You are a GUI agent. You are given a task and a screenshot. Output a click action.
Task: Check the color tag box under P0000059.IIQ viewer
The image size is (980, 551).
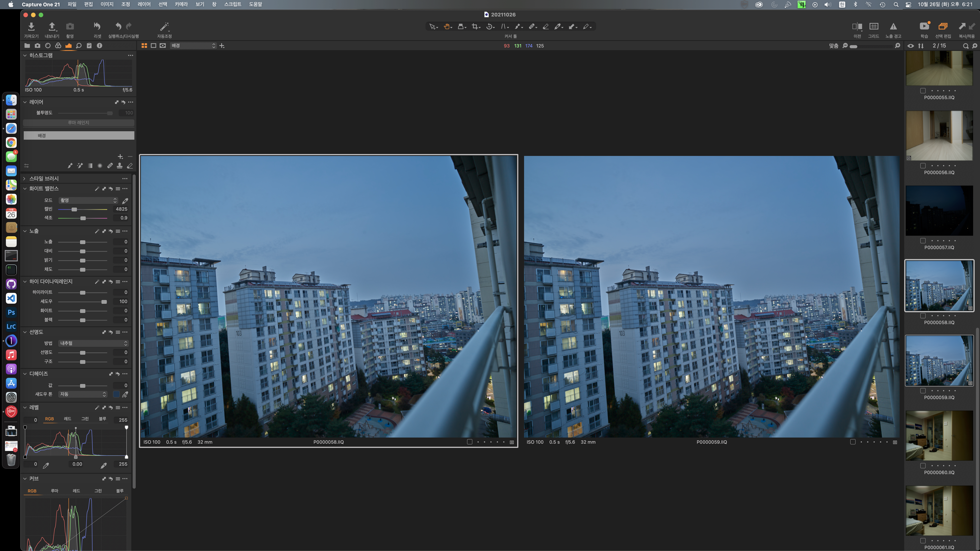[x=853, y=442]
